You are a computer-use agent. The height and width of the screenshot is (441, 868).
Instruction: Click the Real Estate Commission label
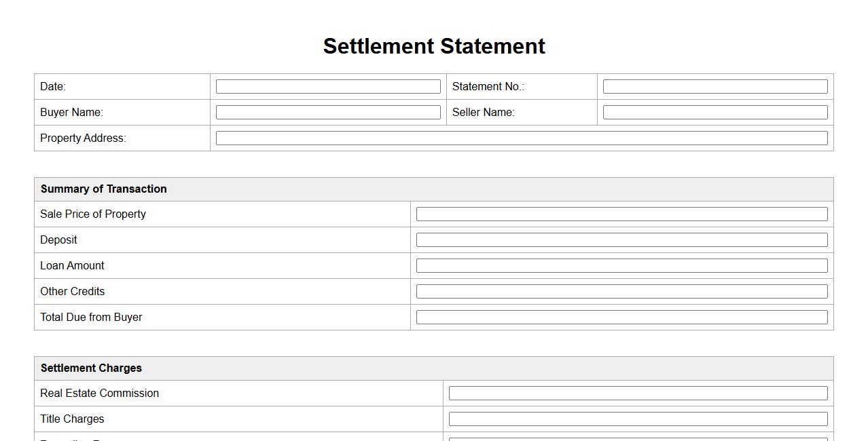99,394
